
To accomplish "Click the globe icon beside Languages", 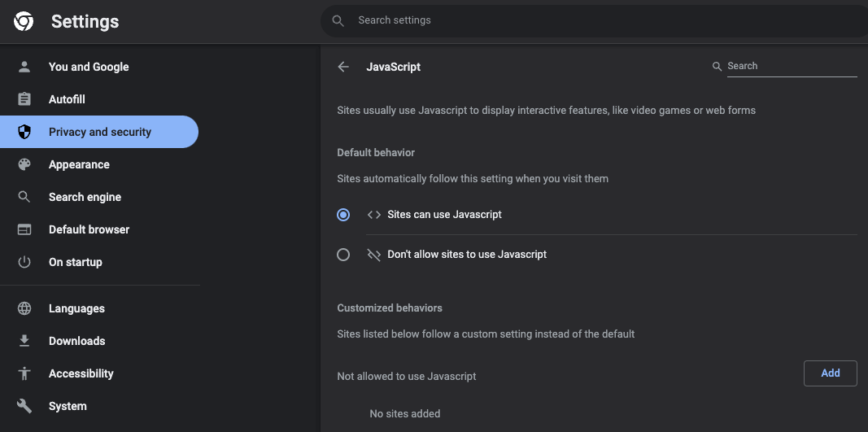I will pos(24,308).
